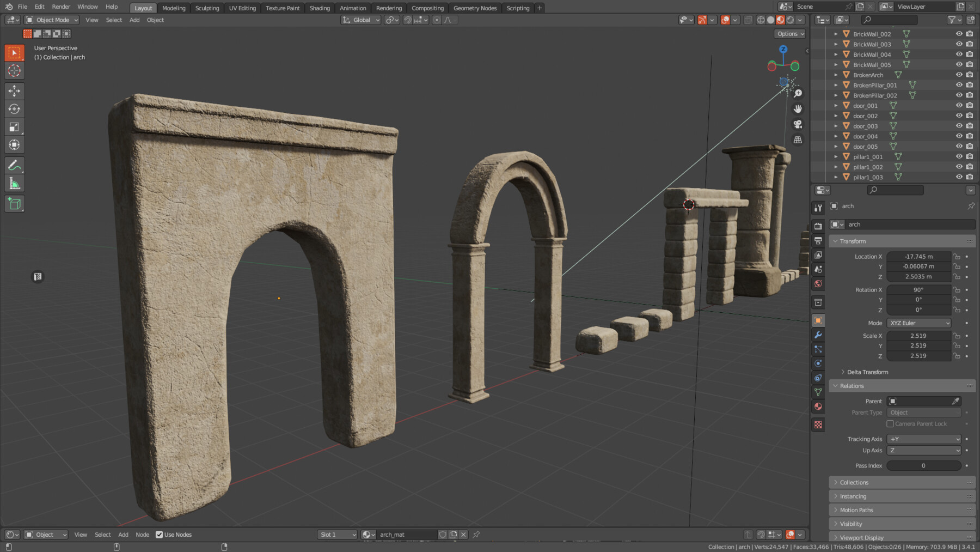Open the Modifier Properties wrench tab
Screen dimensions: 980x552
[818, 335]
